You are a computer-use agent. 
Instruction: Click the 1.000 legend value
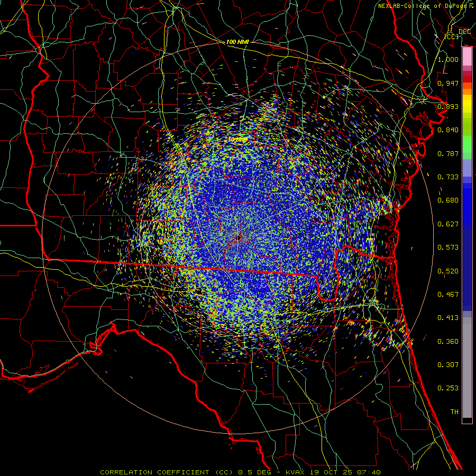click(x=448, y=59)
